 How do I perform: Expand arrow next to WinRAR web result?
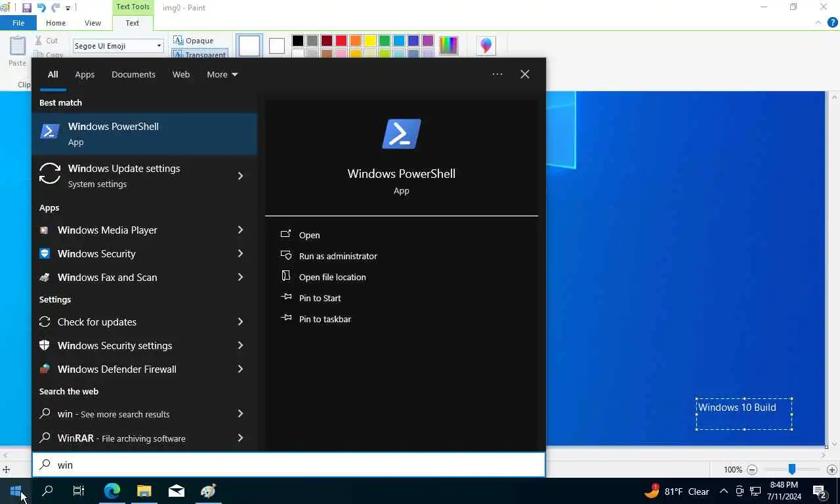(240, 437)
